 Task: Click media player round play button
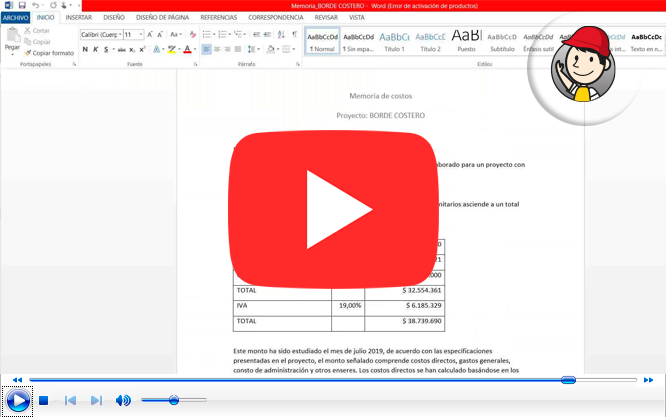pyautogui.click(x=18, y=400)
